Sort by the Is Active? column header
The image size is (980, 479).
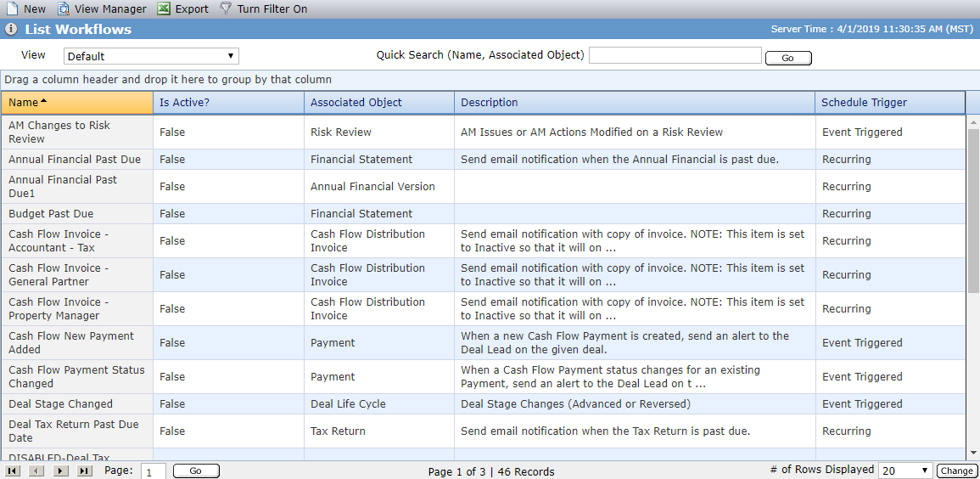(229, 103)
